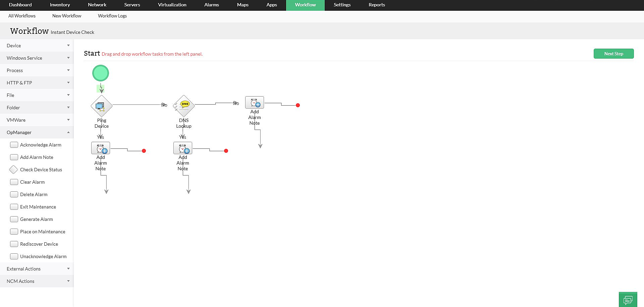The width and height of the screenshot is (644, 307).
Task: Click the 'No' label on Ping Device connector
Action: point(164,105)
